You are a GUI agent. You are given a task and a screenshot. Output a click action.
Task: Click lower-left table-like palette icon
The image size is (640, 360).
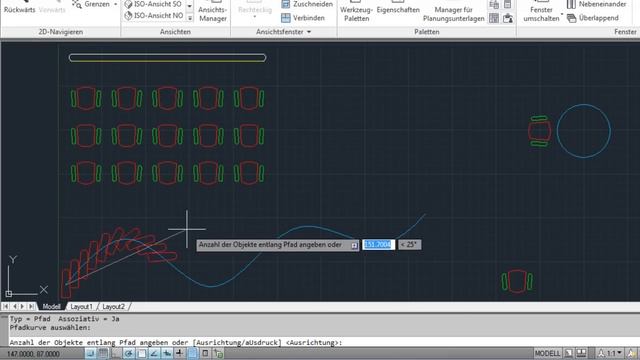point(494,18)
